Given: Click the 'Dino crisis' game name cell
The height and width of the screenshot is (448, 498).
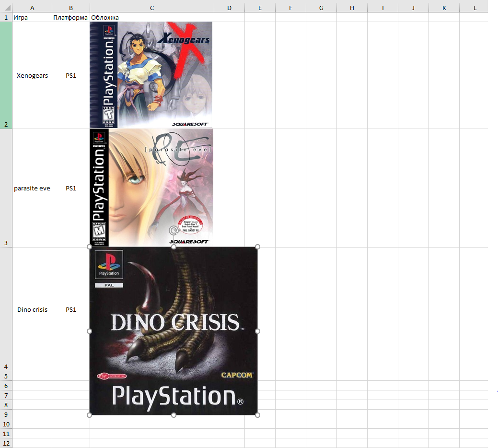Looking at the screenshot, I should [32, 309].
